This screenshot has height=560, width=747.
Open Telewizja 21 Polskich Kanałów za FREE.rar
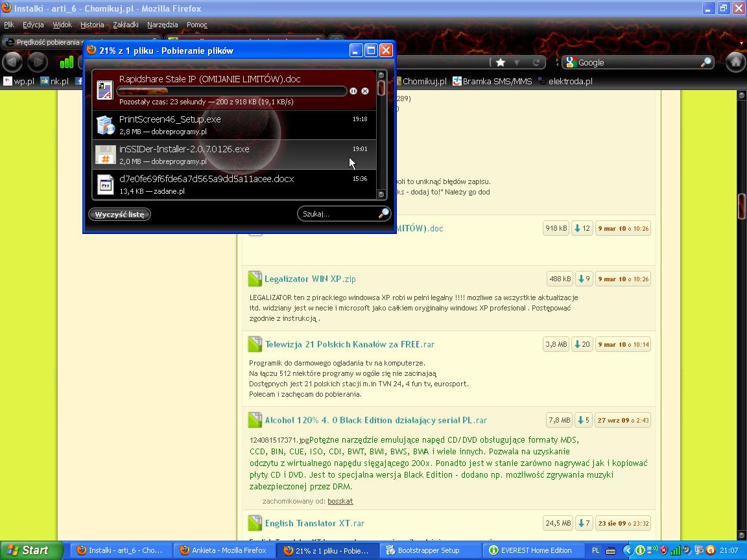[x=350, y=344]
